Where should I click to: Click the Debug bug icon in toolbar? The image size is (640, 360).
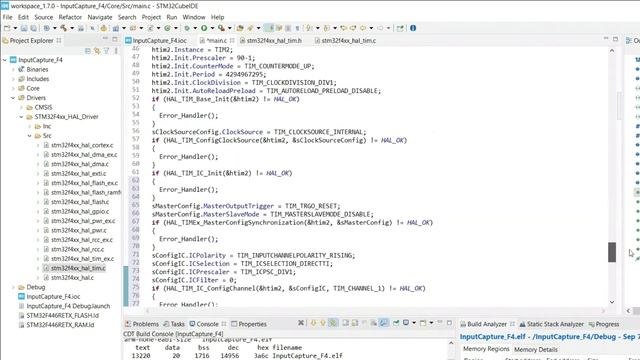187,28
